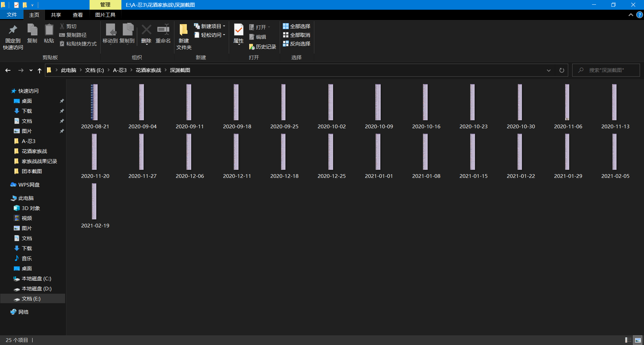The height and width of the screenshot is (345, 644).
Task: Open 音乐 folder in navigation pane
Action: [x=27, y=259]
